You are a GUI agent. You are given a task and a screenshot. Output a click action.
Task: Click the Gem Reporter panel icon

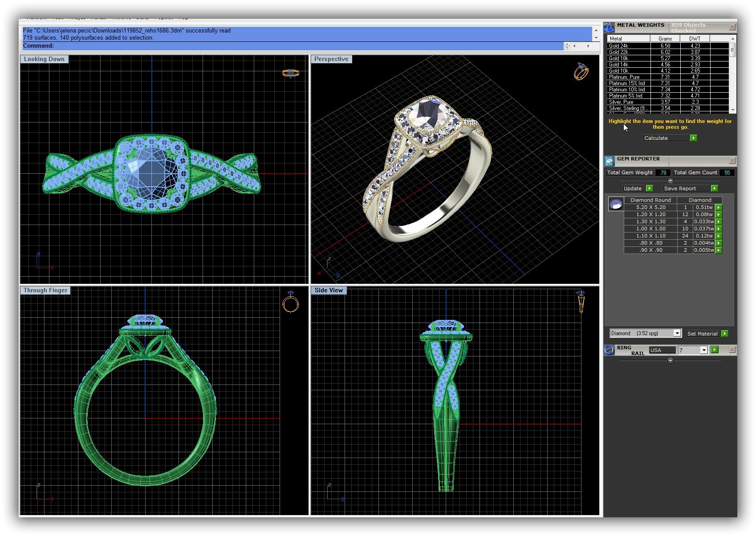point(609,161)
